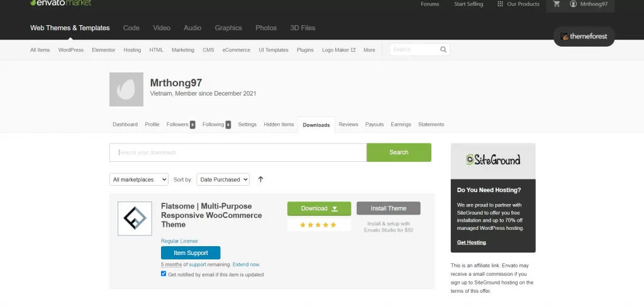
Task: Expand the green Download button menu
Action: click(x=319, y=208)
